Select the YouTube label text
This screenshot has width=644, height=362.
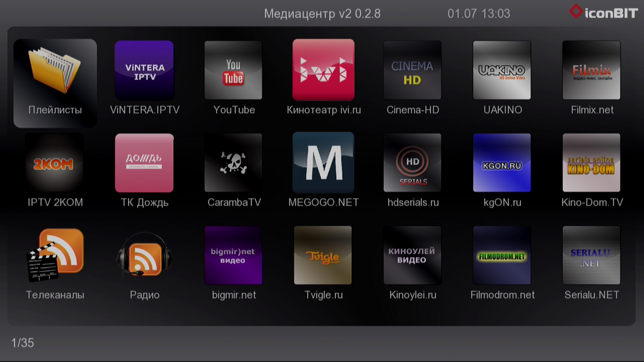234,110
